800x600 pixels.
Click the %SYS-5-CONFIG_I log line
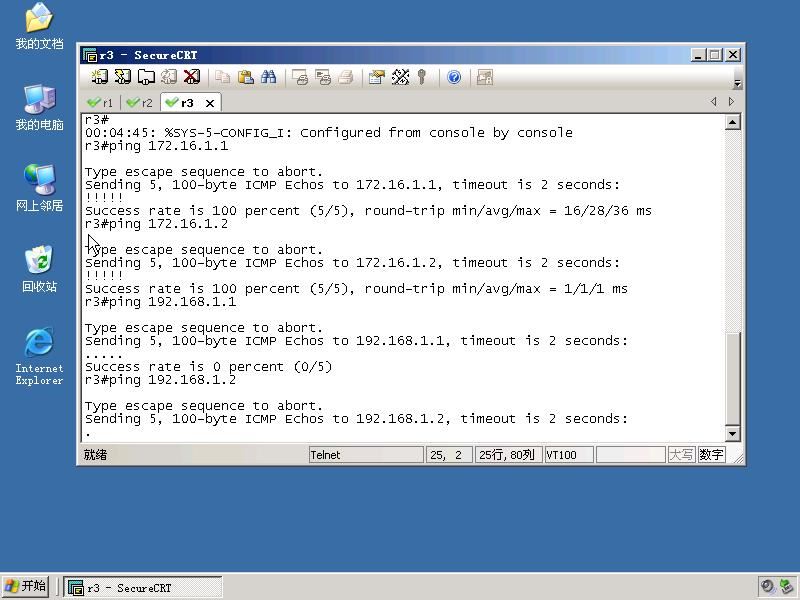(329, 133)
